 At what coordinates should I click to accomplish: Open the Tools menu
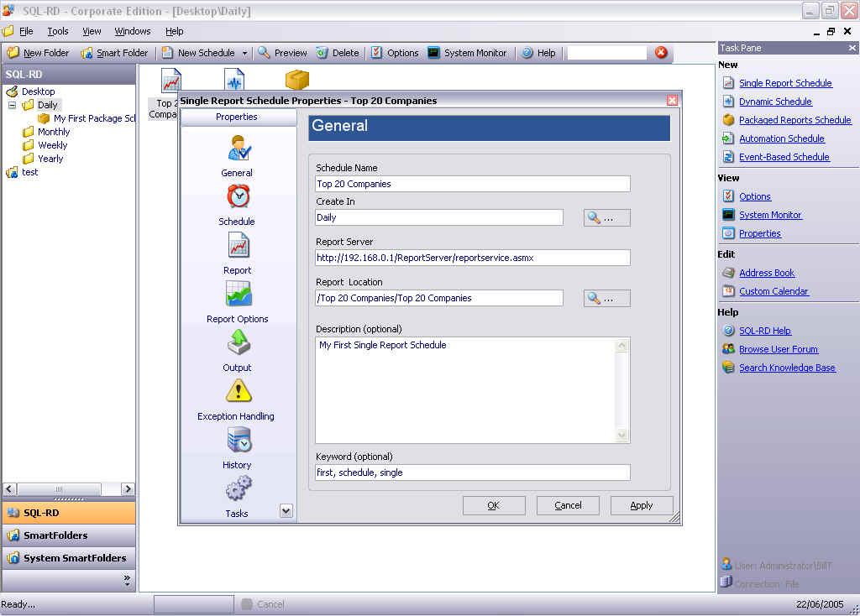click(58, 31)
